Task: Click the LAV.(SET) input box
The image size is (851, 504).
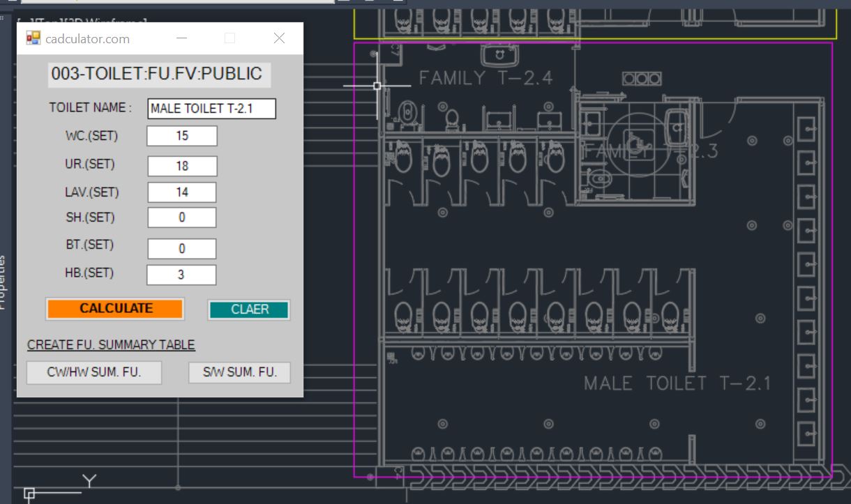Action: pos(182,192)
